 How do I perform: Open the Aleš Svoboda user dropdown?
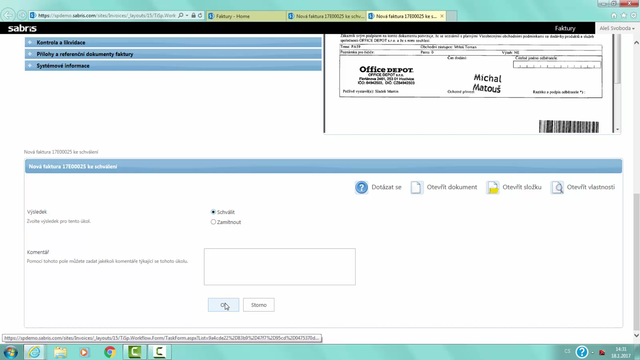point(617,28)
